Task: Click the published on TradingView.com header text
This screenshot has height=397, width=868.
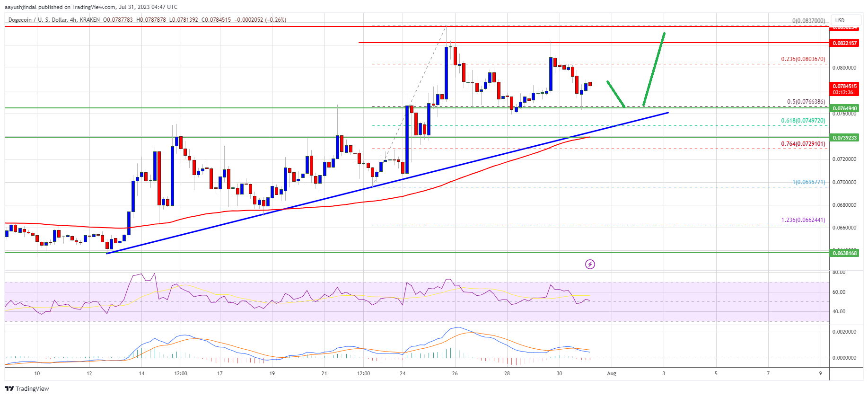Action: (91, 7)
